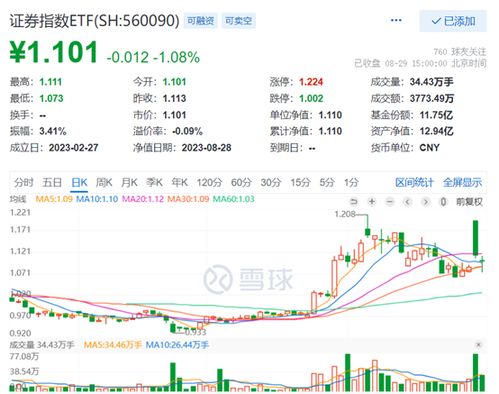Open the 区间统计 range statistics link
This screenshot has width=499, height=394.
pyautogui.click(x=414, y=183)
